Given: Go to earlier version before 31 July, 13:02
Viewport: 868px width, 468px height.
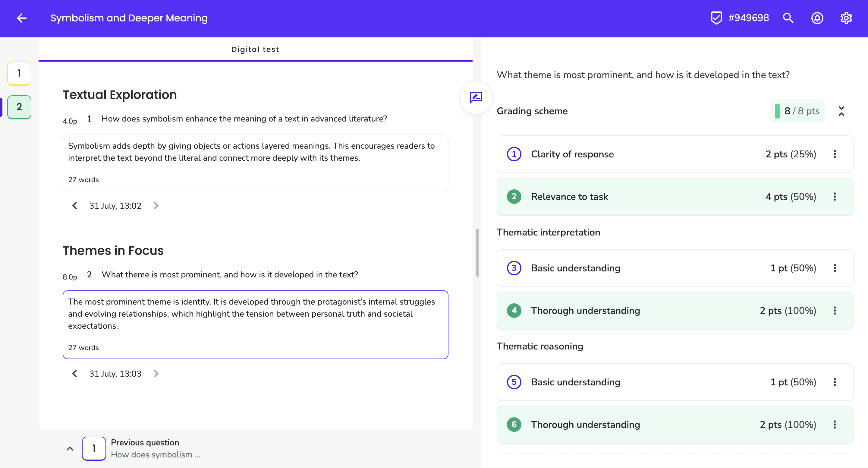Looking at the screenshot, I should [75, 206].
